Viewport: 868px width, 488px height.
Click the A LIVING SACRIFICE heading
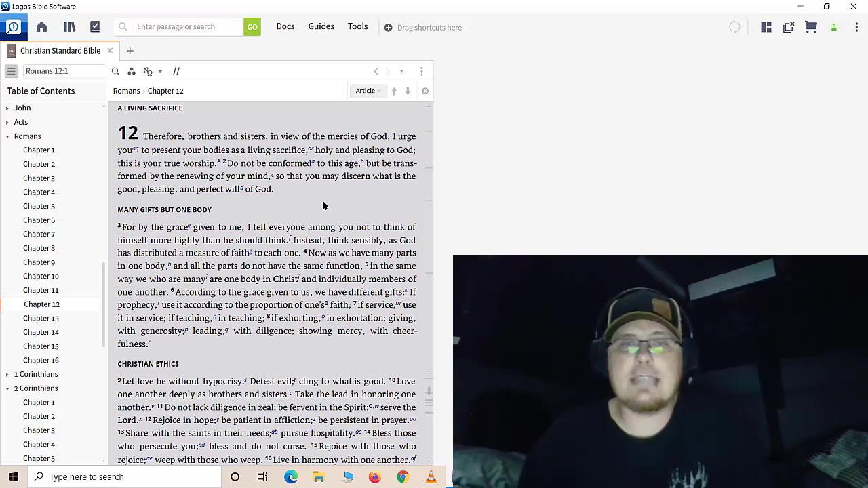pos(150,108)
